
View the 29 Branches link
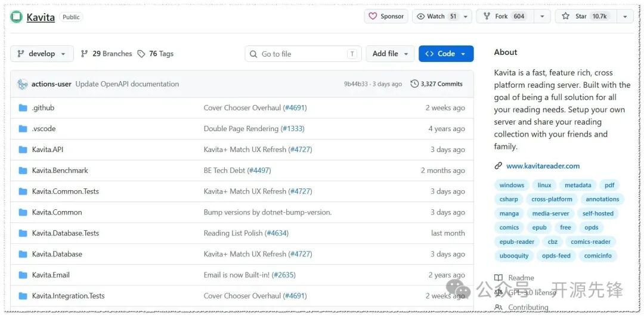106,54
